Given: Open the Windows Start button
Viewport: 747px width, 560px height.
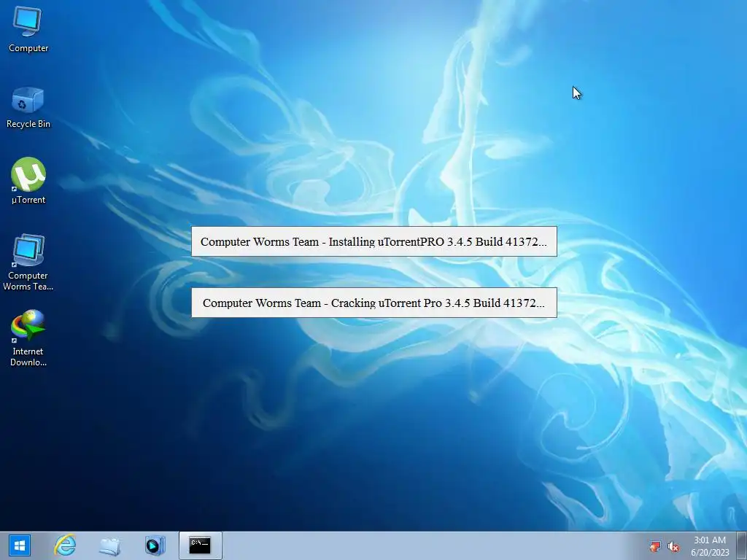Looking at the screenshot, I should click(x=19, y=545).
